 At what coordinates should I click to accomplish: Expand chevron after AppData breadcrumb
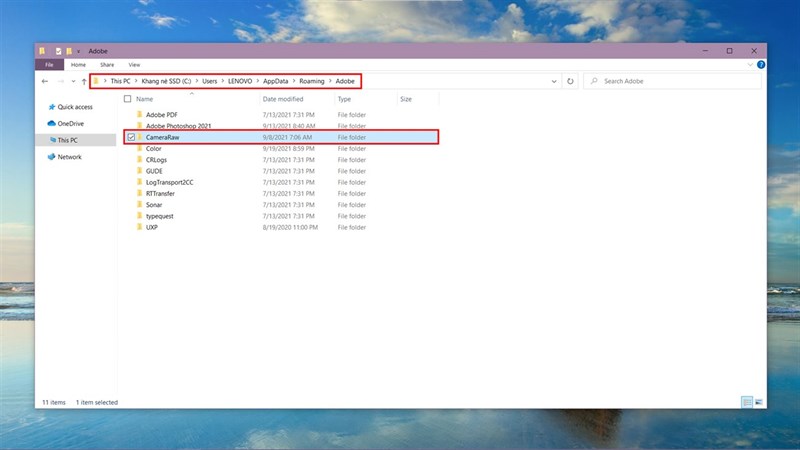coord(294,81)
